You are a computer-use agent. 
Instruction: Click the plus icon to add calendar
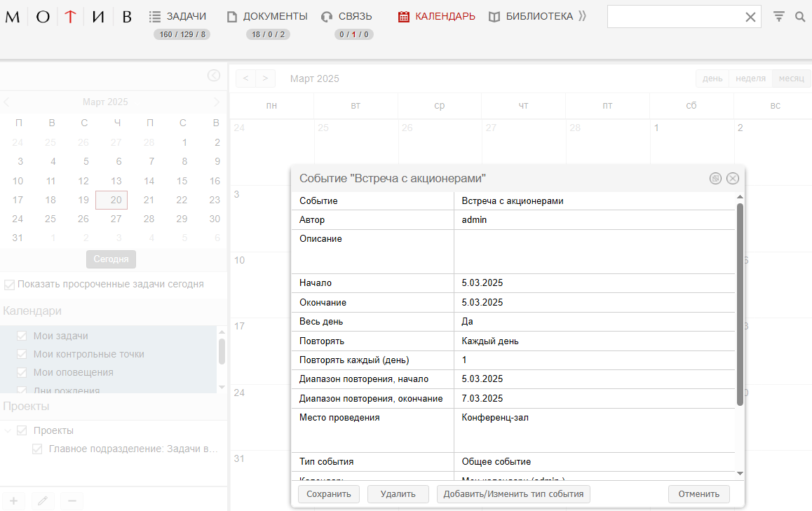tap(13, 500)
